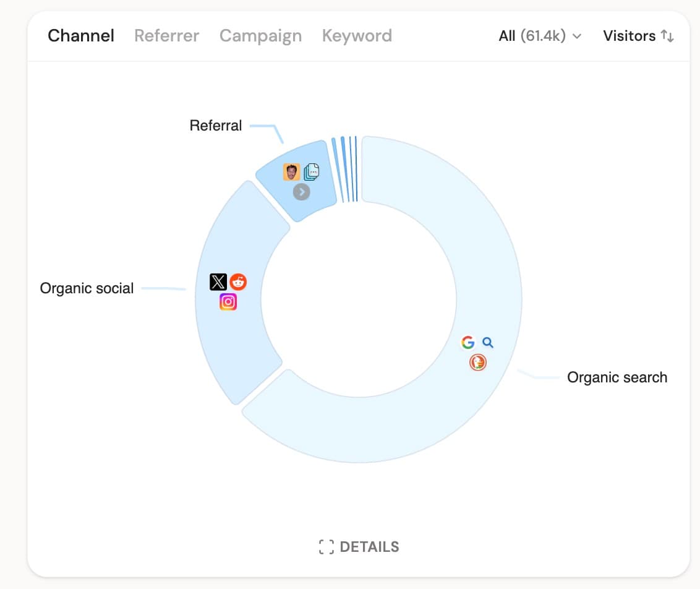Select the thin dark blue donut sliver

pyautogui.click(x=356, y=169)
